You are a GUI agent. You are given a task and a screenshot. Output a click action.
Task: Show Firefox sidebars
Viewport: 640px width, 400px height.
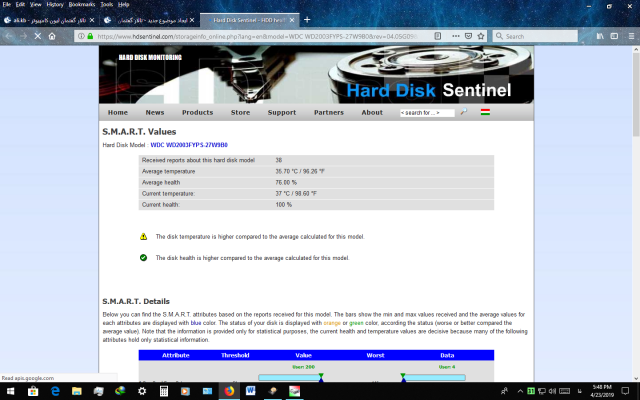click(614, 36)
